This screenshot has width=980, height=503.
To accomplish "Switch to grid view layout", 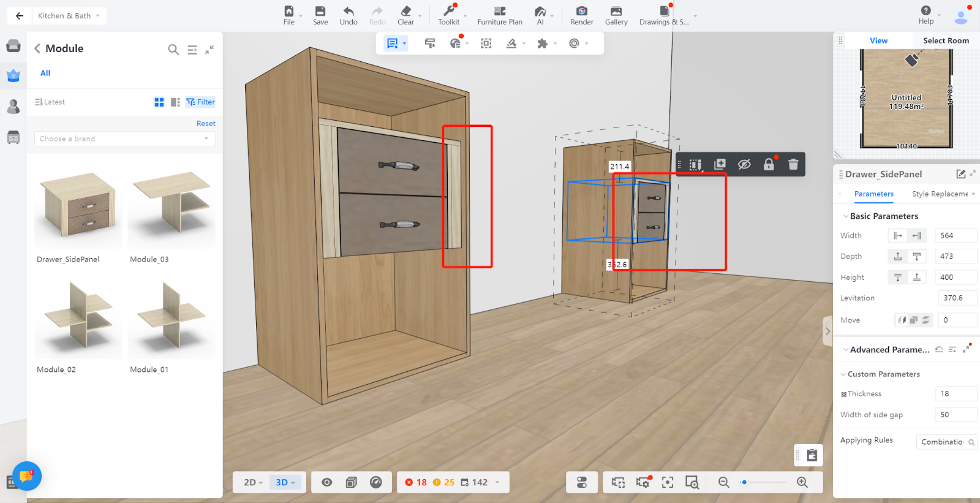I will point(159,102).
